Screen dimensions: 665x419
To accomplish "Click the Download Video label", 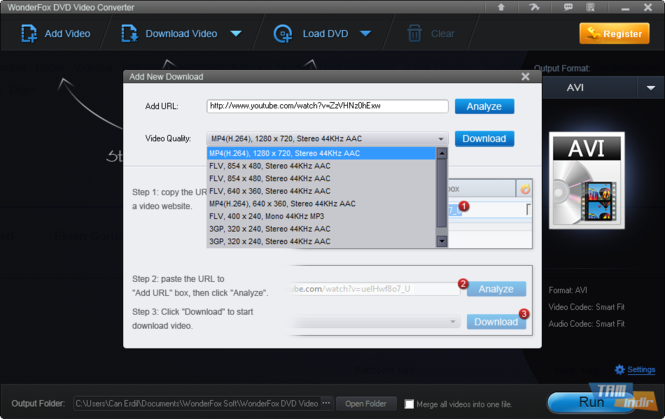I will pos(181,34).
